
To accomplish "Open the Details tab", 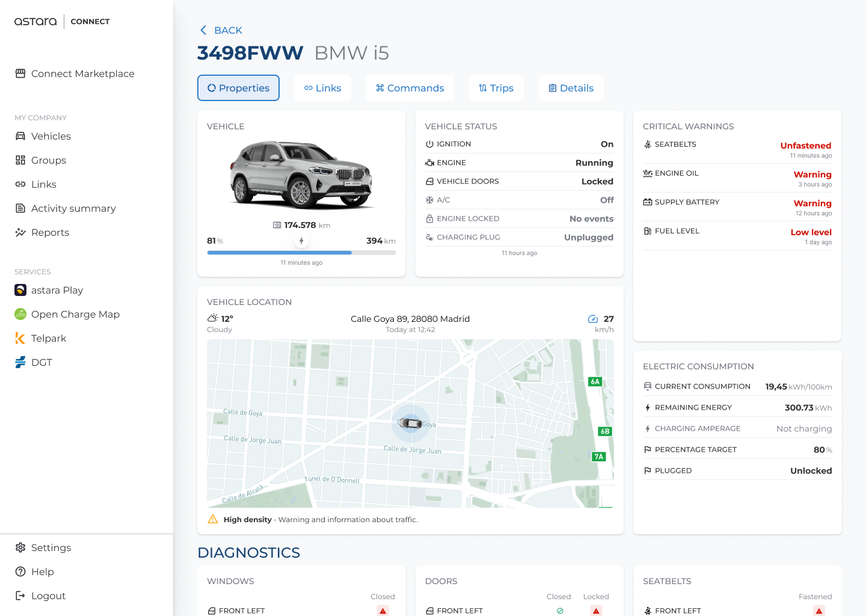I will click(571, 88).
